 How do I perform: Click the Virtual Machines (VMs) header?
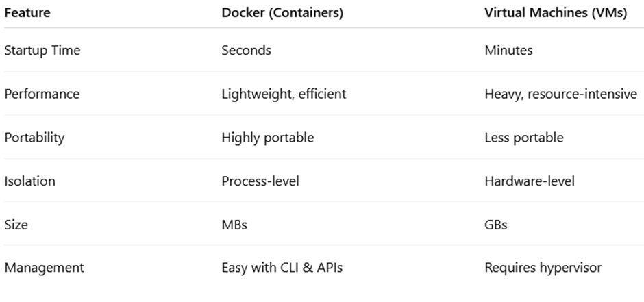click(555, 13)
